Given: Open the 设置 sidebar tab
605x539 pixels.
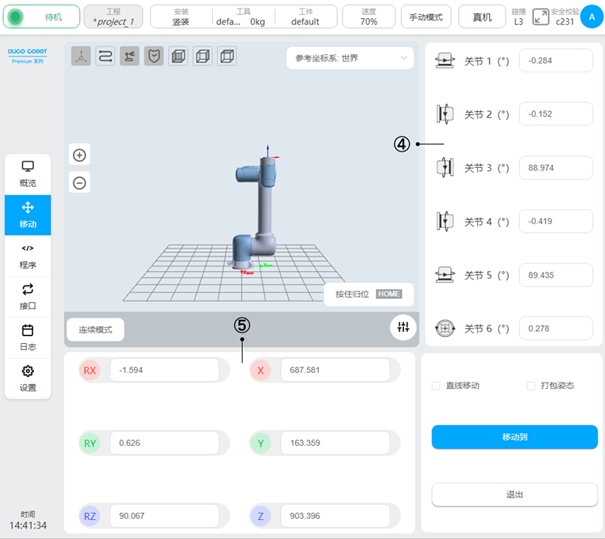Looking at the screenshot, I should click(28, 378).
